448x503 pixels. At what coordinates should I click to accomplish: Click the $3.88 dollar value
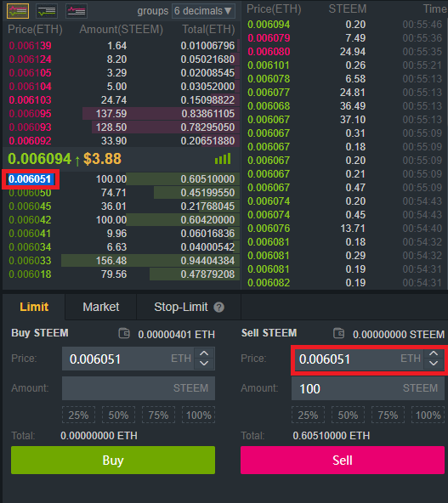click(x=102, y=159)
